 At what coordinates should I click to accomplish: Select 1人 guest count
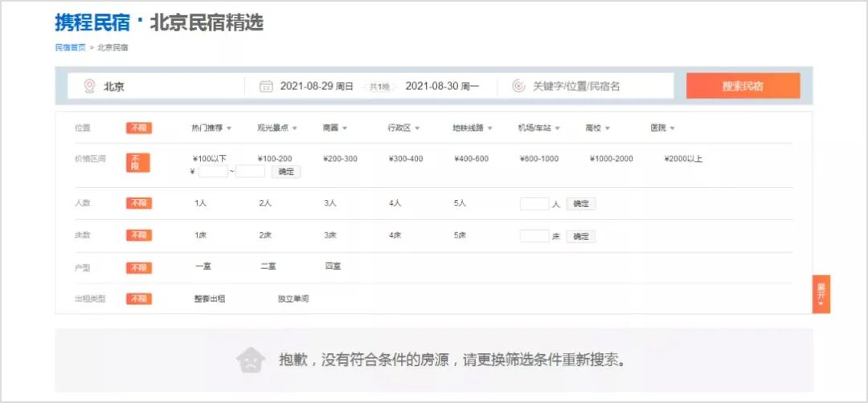pyautogui.click(x=200, y=203)
